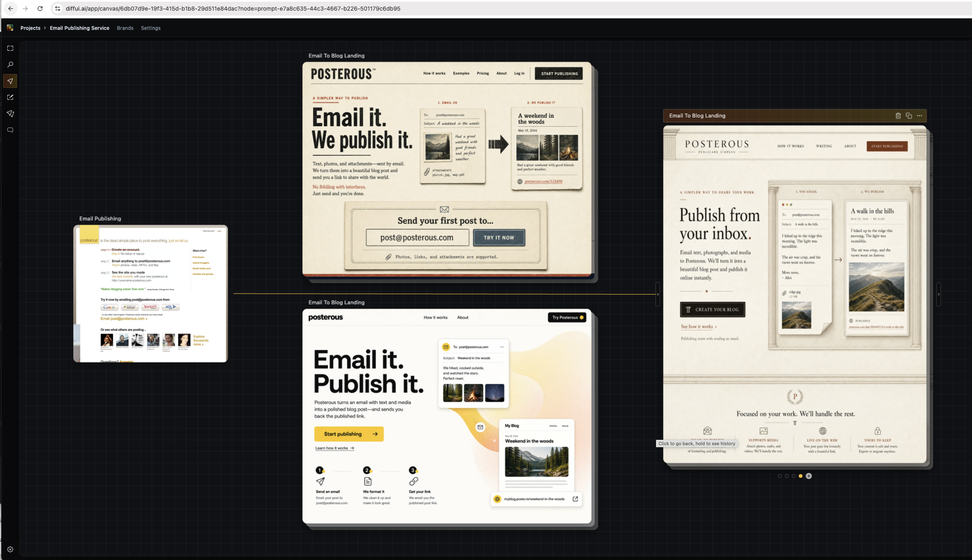
Task: Select the vintage POSTEROUS 'Email it. We publish it.' design
Action: pos(447,170)
